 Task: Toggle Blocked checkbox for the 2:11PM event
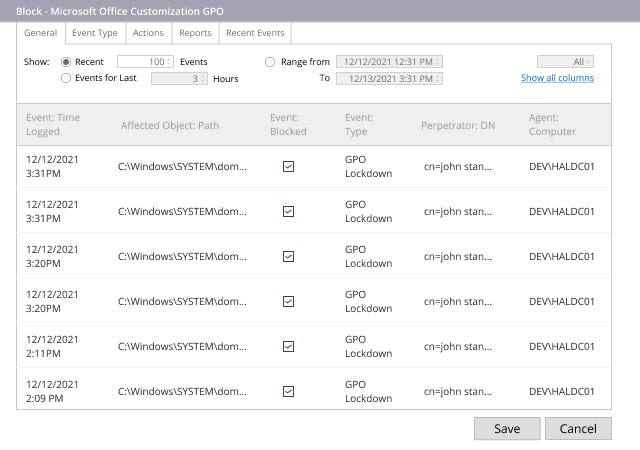coord(289,346)
